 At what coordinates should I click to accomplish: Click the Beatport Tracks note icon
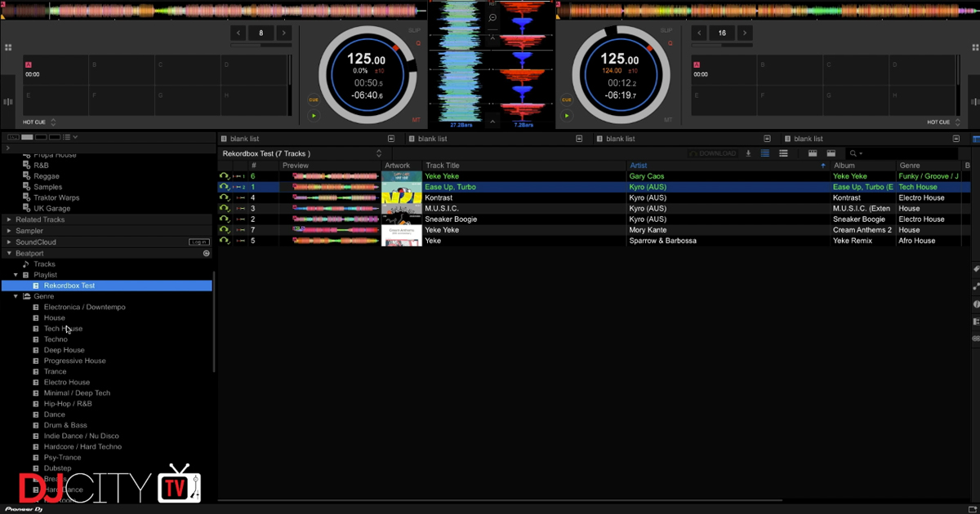[x=25, y=264]
